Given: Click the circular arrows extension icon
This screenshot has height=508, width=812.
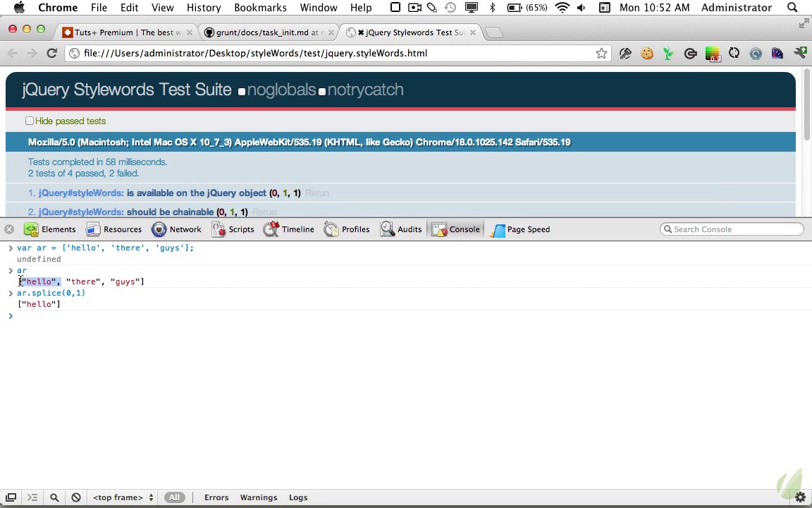Looking at the screenshot, I should click(x=734, y=53).
